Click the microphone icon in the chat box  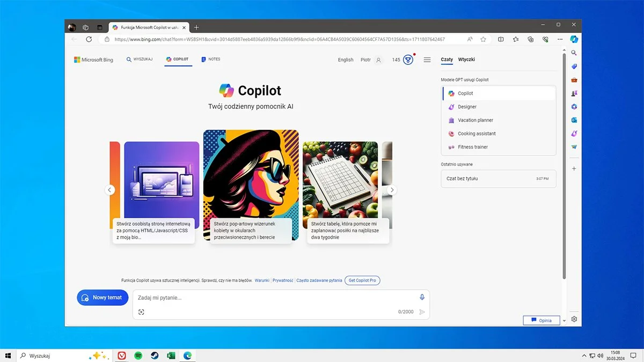(422, 297)
